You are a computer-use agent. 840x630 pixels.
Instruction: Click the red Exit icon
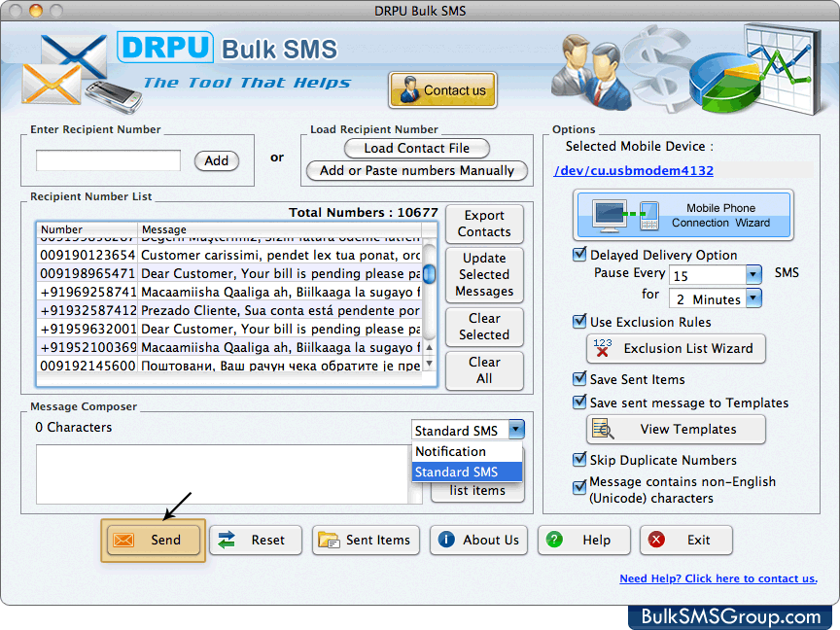[657, 540]
